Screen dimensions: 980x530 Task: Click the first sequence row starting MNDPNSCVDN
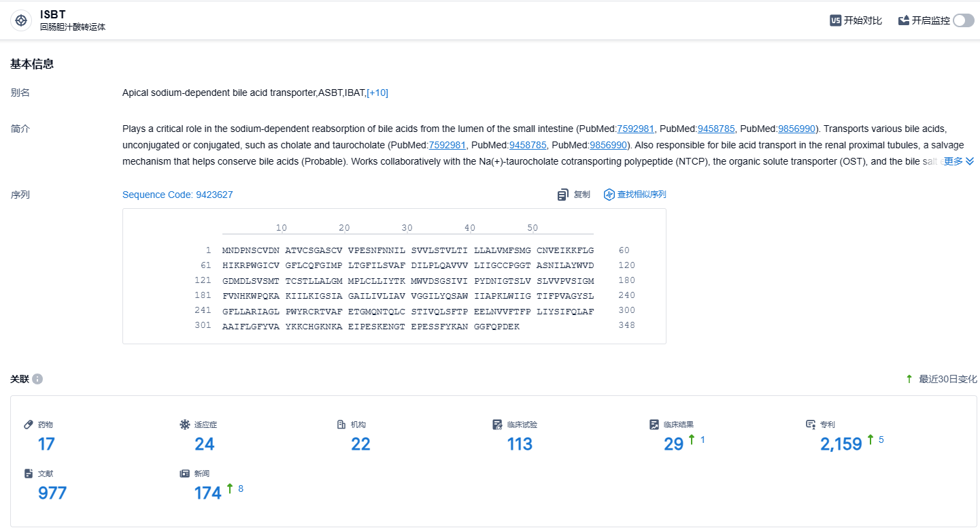(x=407, y=250)
